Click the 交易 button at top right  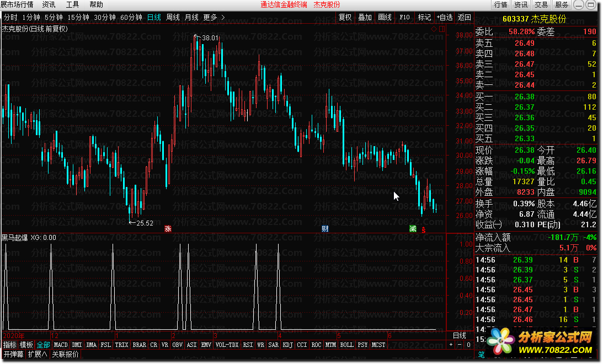541,4
